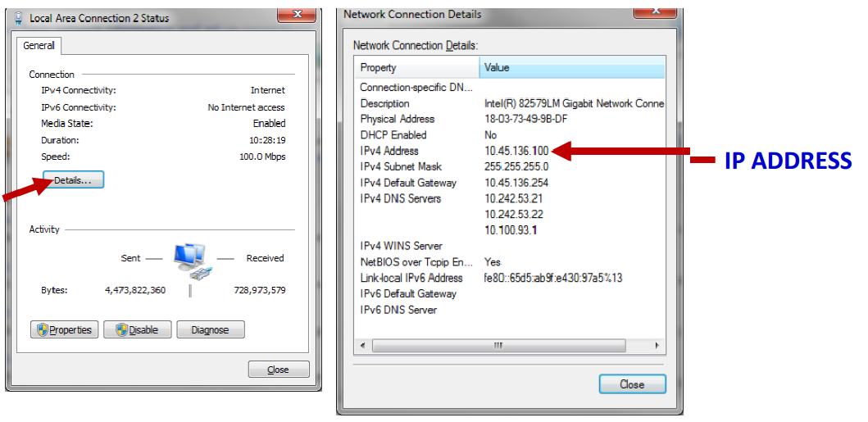Click the horizontal scrollbar thumb in details list
Image resolution: width=868 pixels, height=422 pixels.
tap(499, 346)
